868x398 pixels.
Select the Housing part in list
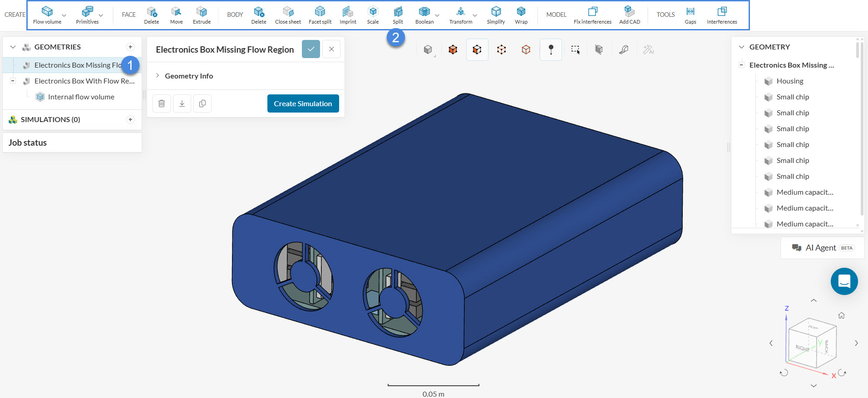(789, 81)
